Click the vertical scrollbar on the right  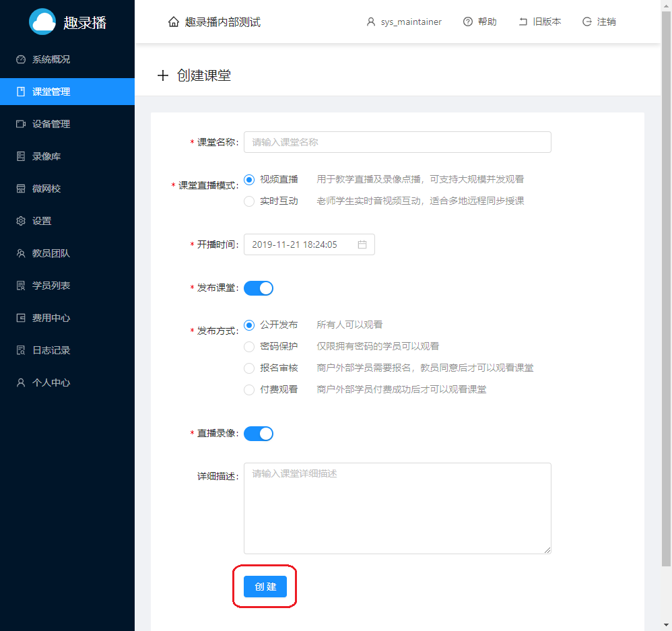[x=666, y=288]
